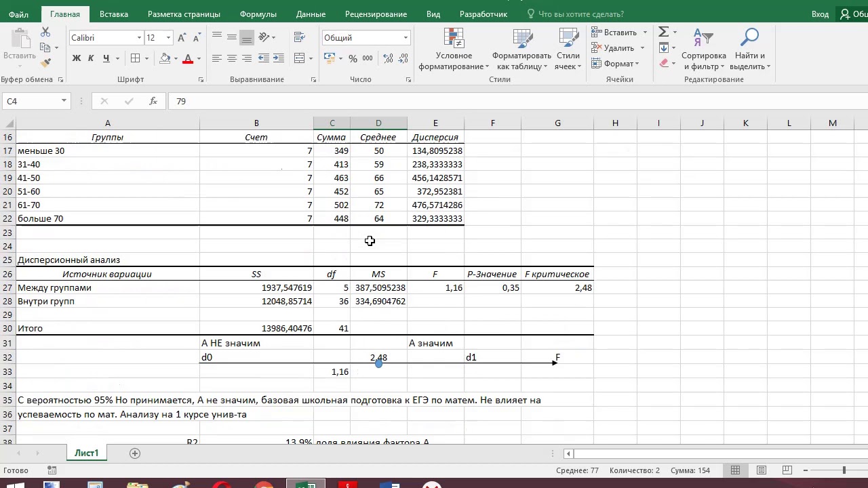Click the insert function fx button
Image resolution: width=868 pixels, height=488 pixels.
(x=153, y=101)
